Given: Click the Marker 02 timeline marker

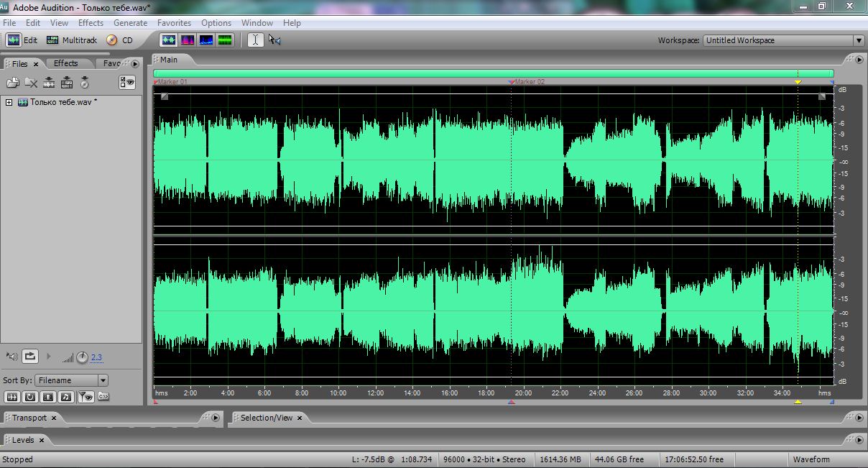Looking at the screenshot, I should coord(512,83).
